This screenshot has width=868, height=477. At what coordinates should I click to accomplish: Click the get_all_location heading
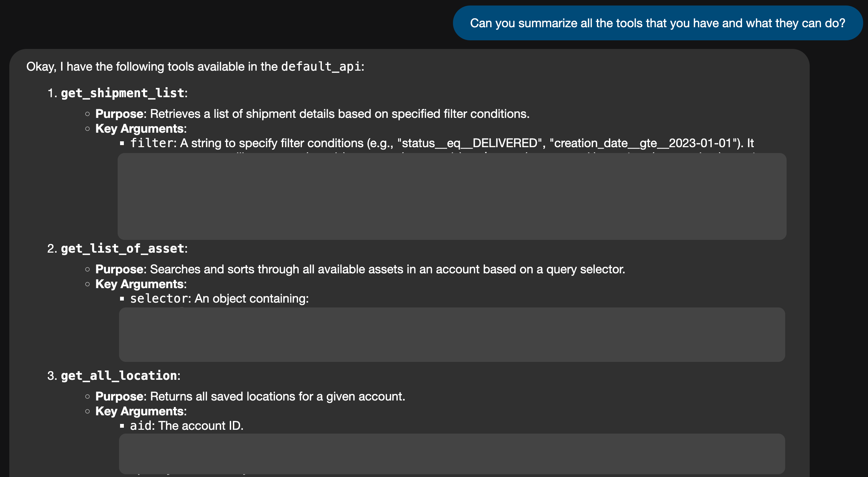pyautogui.click(x=119, y=376)
